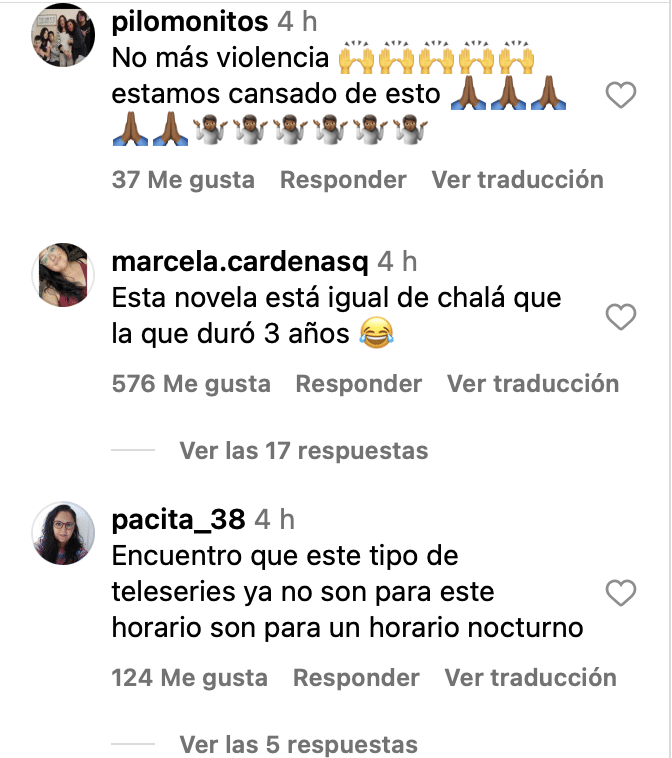The image size is (672, 758).
Task: Open pacita_38's profile avatar
Action: click(x=63, y=533)
